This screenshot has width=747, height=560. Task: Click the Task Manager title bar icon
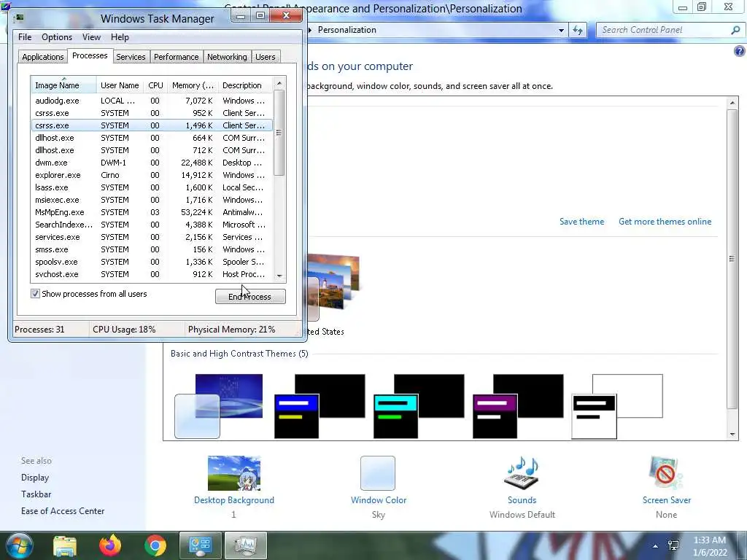click(19, 17)
